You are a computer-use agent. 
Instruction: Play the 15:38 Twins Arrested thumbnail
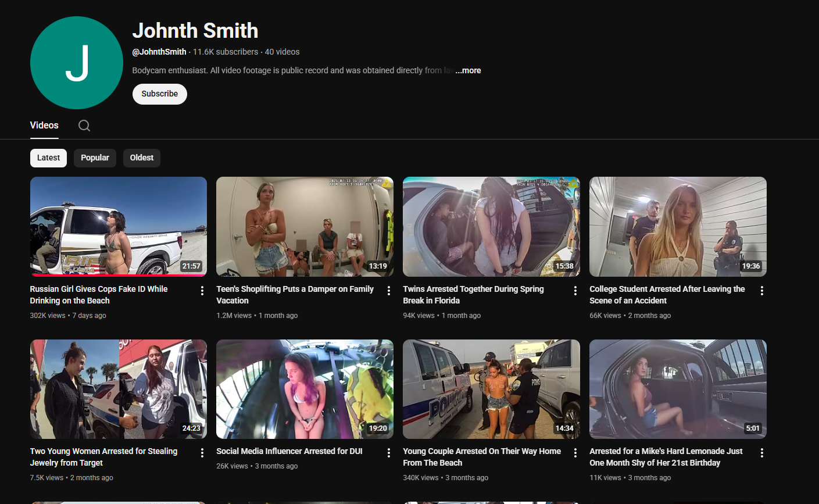[x=491, y=227]
